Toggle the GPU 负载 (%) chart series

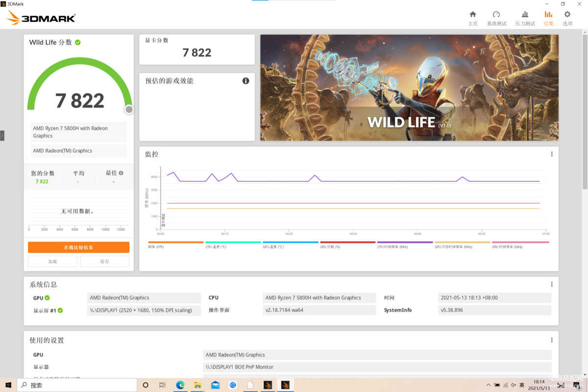click(348, 244)
